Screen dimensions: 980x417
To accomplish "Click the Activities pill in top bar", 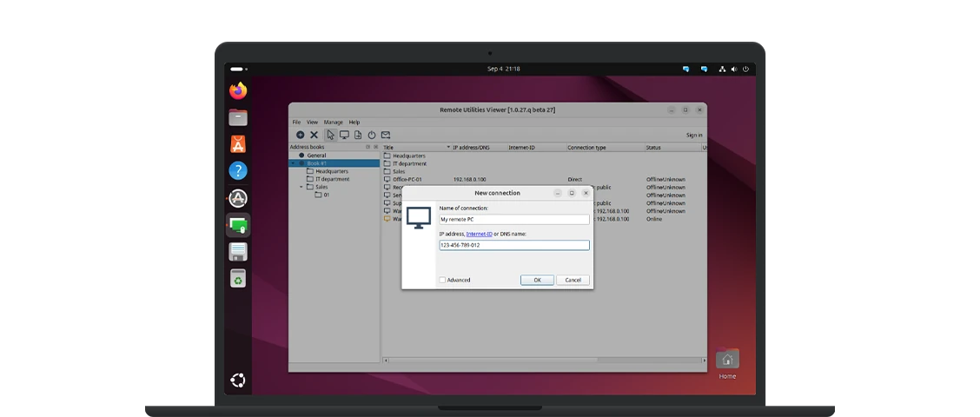I will pos(237,69).
